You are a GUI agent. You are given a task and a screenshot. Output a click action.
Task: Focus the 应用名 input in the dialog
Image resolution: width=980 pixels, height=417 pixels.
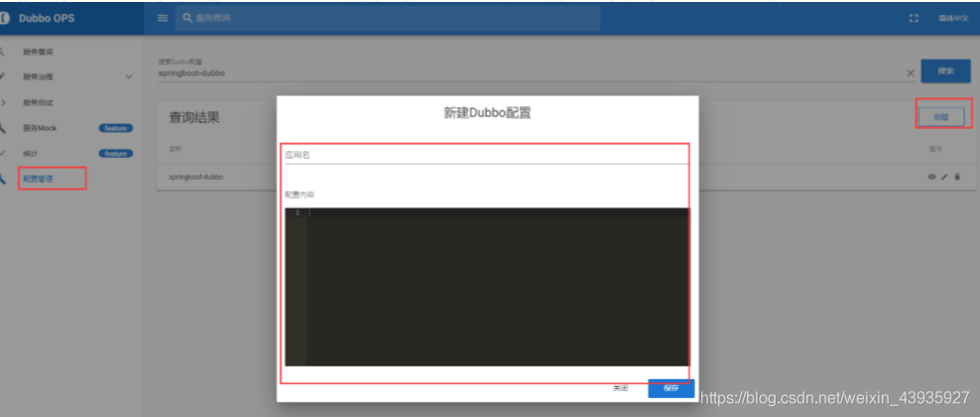pyautogui.click(x=485, y=155)
